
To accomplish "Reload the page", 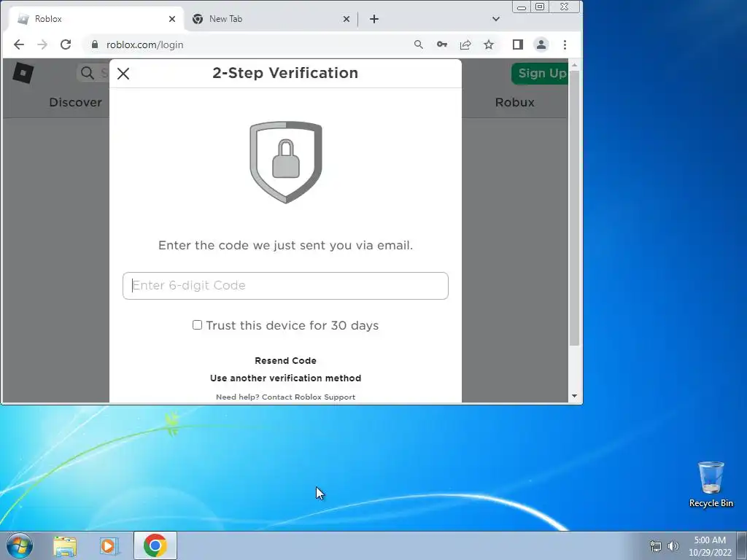I will coord(66,44).
